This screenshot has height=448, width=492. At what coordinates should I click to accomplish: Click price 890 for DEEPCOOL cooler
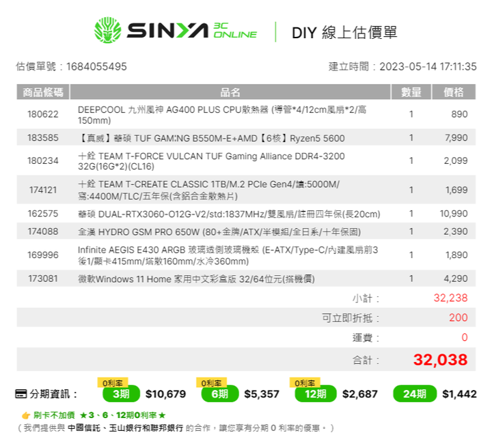(x=459, y=115)
